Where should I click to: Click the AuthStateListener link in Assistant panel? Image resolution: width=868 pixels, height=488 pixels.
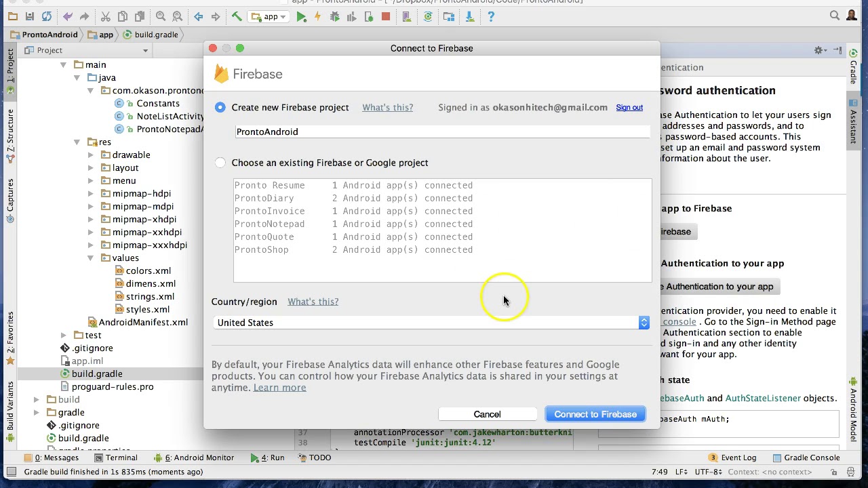[763, 399]
